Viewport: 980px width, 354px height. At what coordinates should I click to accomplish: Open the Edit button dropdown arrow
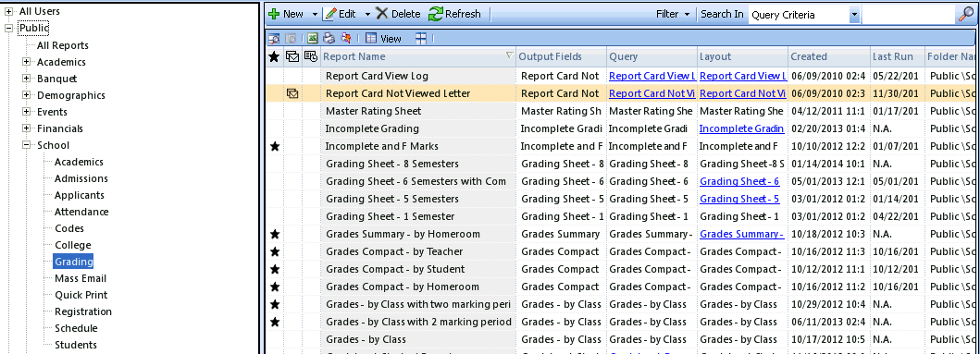point(367,15)
